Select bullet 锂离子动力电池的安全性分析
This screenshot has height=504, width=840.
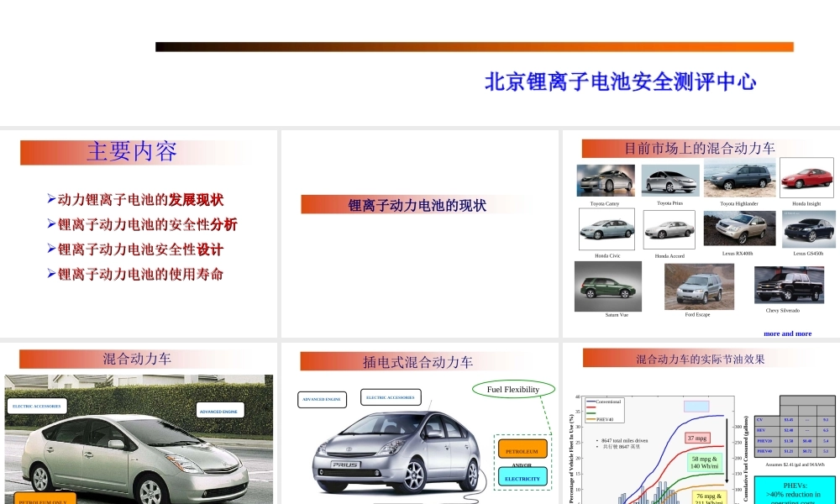point(147,224)
